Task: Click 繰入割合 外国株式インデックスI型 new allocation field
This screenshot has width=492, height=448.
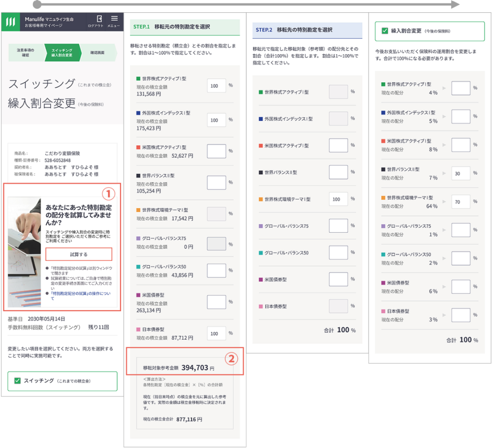Action: (461, 117)
